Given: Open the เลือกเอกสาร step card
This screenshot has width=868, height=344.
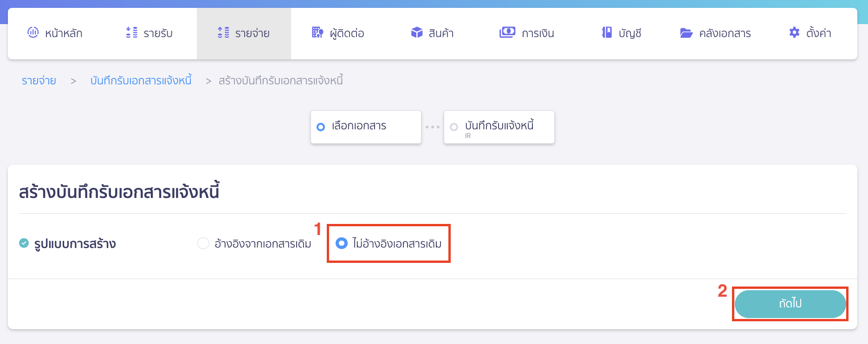Looking at the screenshot, I should [366, 127].
